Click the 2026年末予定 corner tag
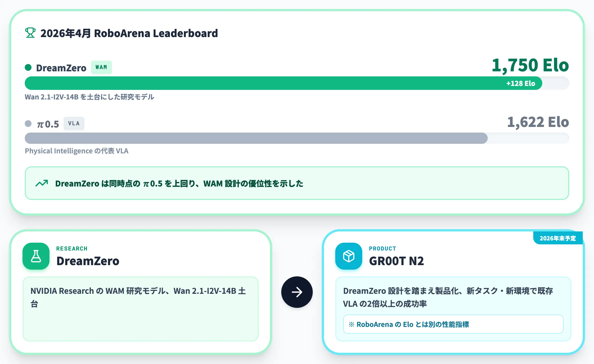 (x=558, y=238)
